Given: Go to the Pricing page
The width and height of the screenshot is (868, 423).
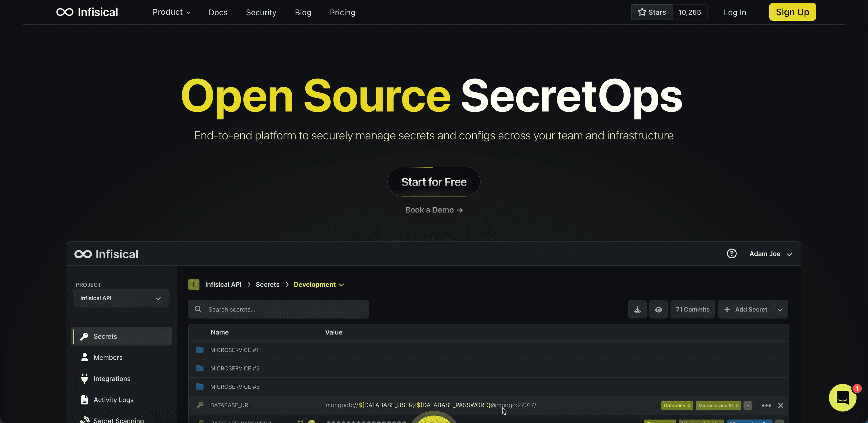Looking at the screenshot, I should (x=342, y=12).
